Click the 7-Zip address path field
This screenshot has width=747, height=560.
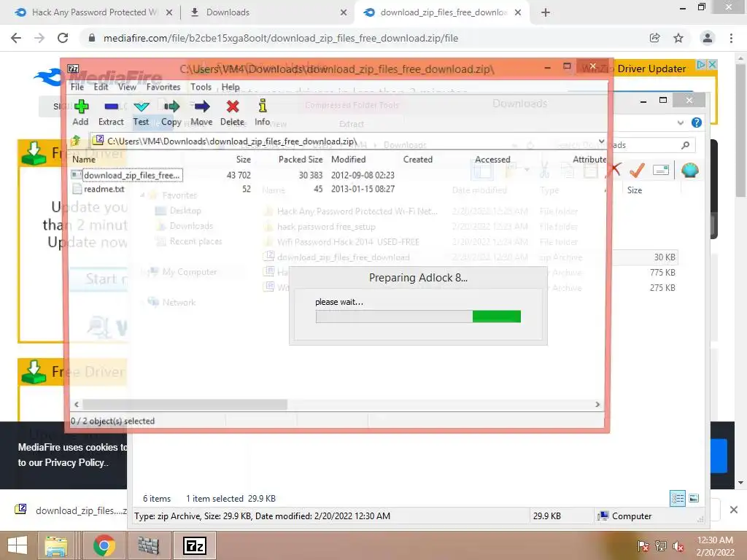tap(343, 141)
